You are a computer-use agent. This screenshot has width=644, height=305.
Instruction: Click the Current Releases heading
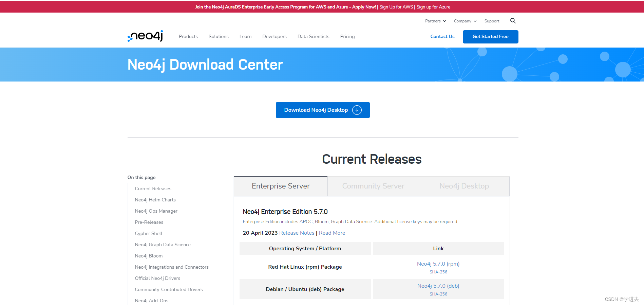tap(372, 159)
